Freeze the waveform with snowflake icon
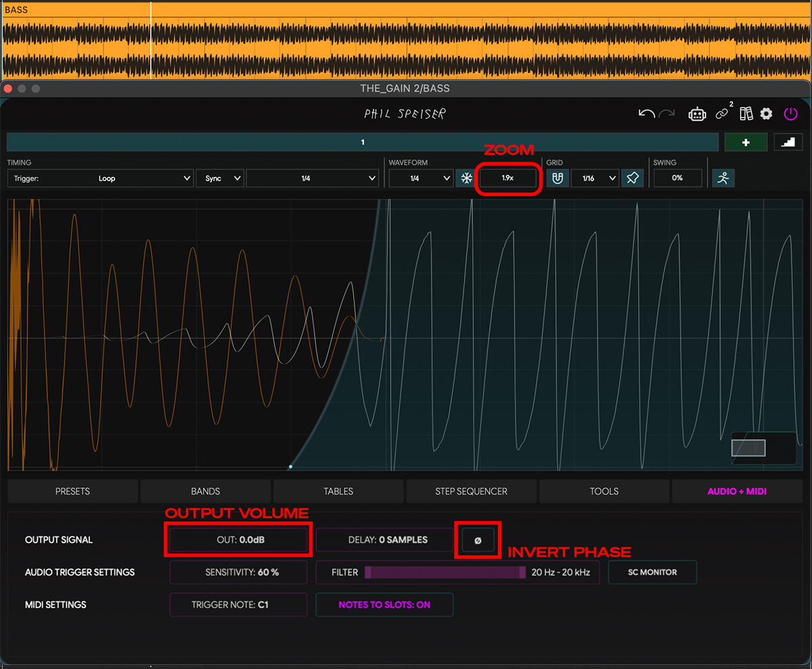Image resolution: width=812 pixels, height=669 pixels. (x=466, y=179)
